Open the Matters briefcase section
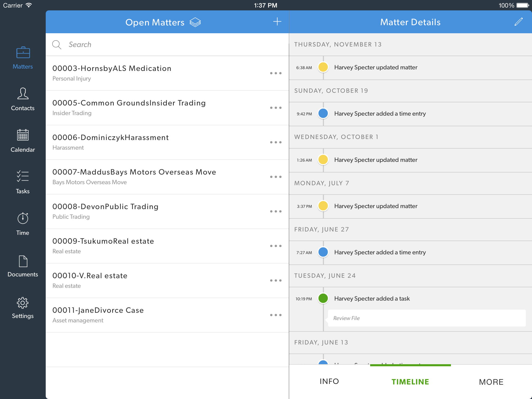 [23, 58]
